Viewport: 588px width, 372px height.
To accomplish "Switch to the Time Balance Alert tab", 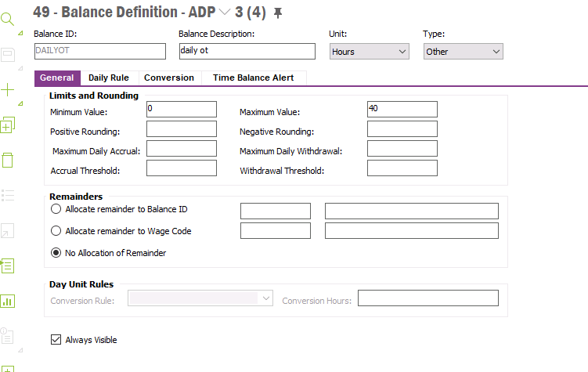I will point(254,78).
